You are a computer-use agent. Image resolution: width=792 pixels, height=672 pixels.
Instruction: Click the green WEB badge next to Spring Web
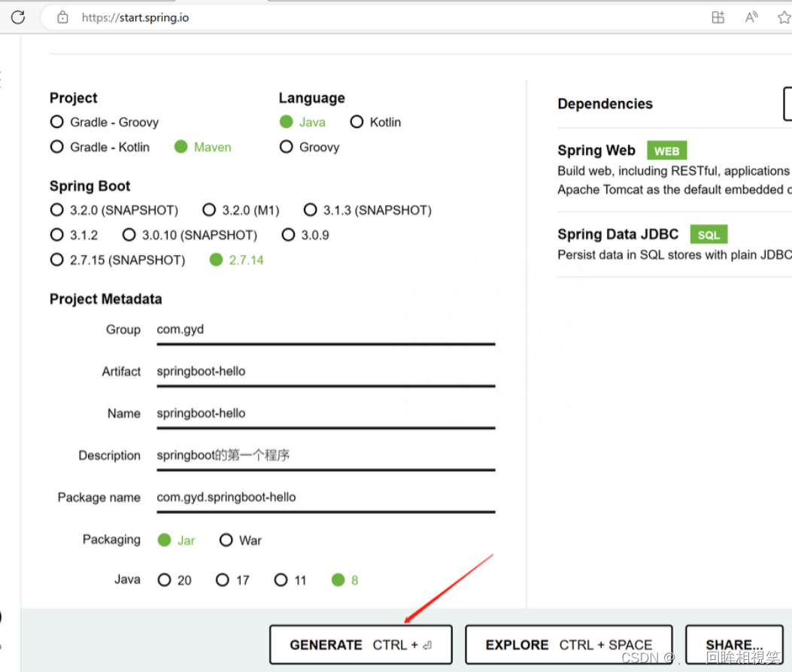(666, 151)
